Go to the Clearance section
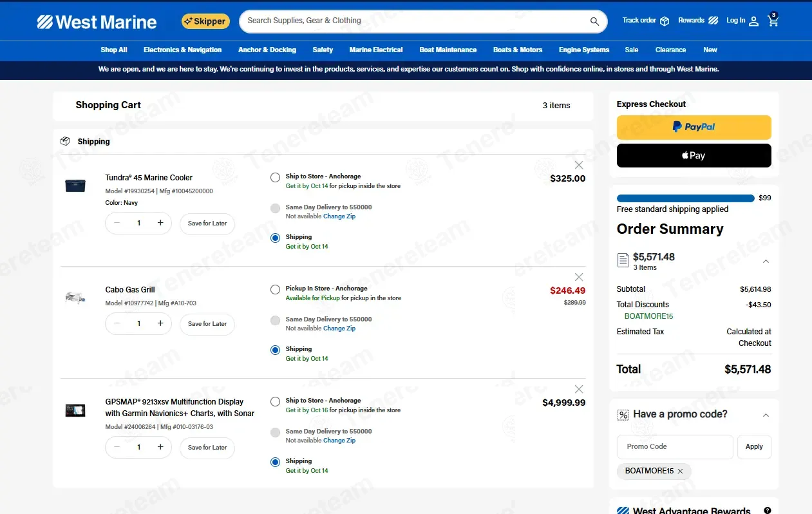Image resolution: width=812 pixels, height=514 pixels. click(671, 50)
